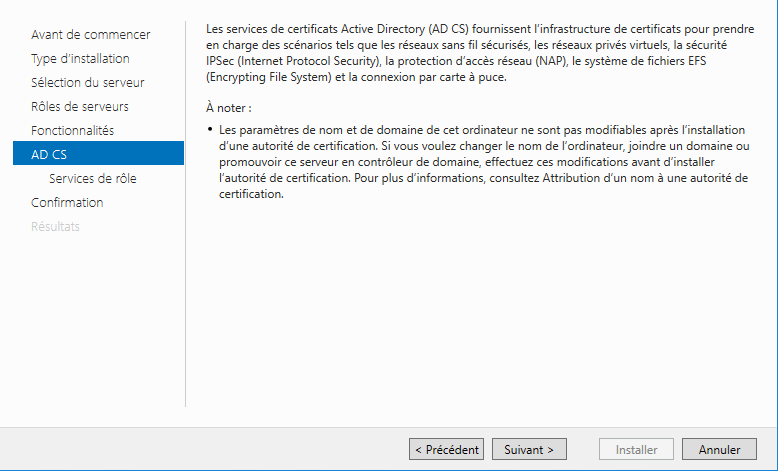Click the 'À noter :' heading text
The width and height of the screenshot is (778, 471).
point(229,108)
